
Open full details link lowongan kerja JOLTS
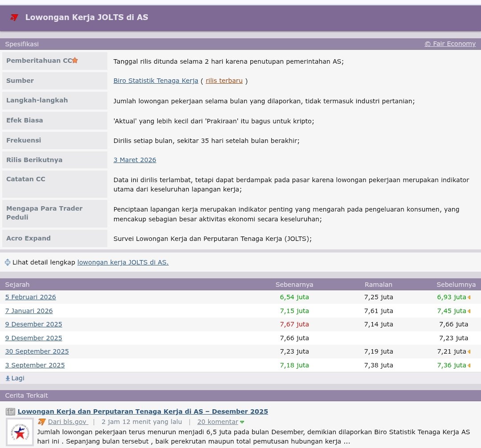point(123,262)
